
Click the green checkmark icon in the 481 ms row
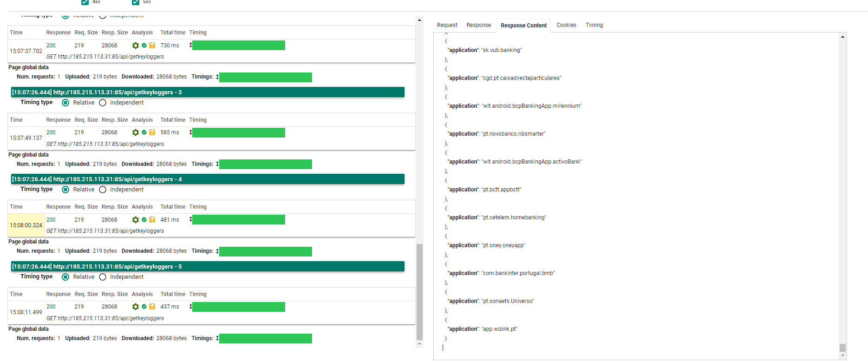pyautogui.click(x=144, y=220)
